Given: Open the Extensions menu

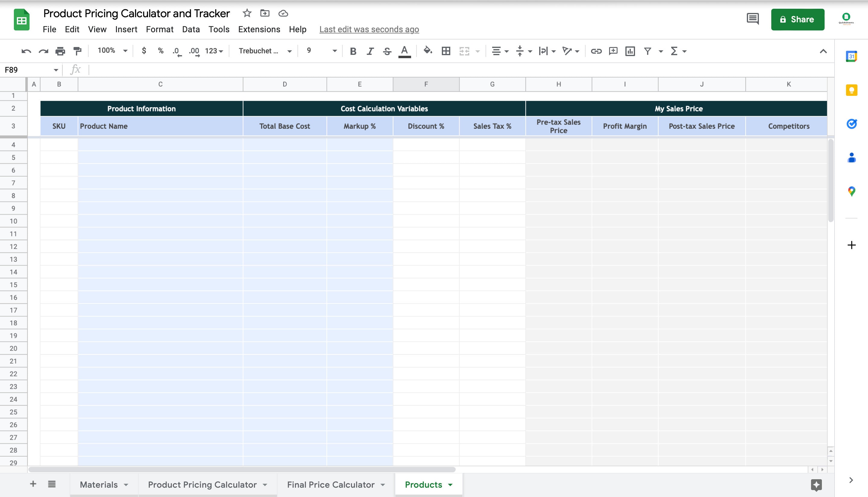Looking at the screenshot, I should coord(259,29).
